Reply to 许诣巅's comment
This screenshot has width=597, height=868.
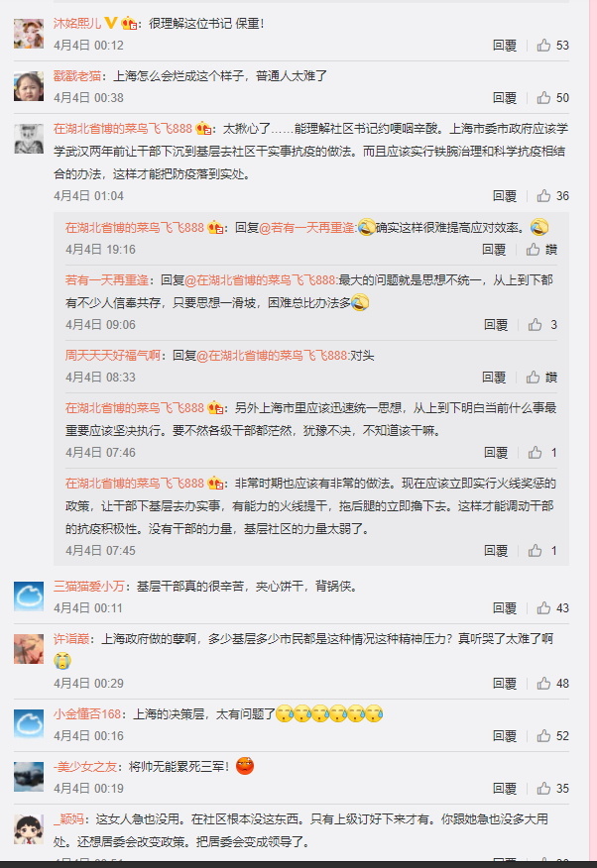[x=505, y=684]
